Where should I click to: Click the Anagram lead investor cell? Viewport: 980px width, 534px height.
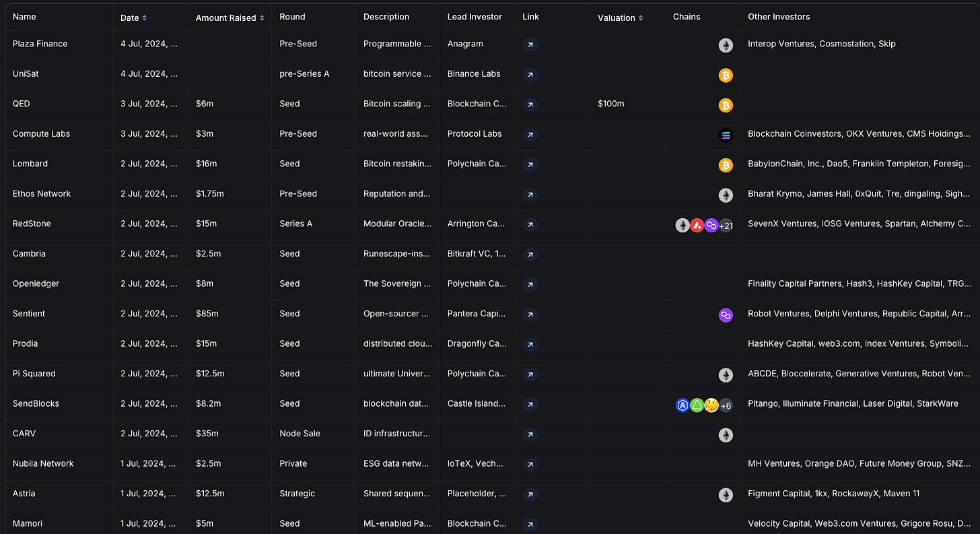(x=465, y=44)
